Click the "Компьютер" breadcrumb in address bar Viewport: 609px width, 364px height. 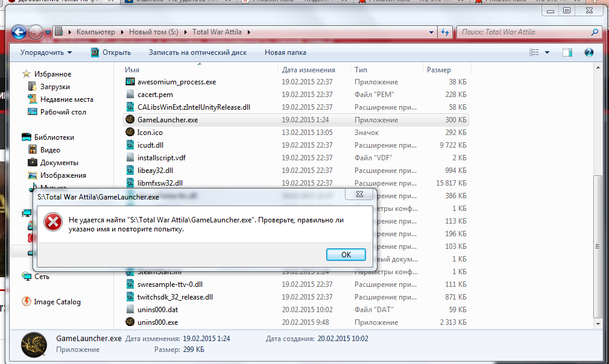[x=95, y=32]
